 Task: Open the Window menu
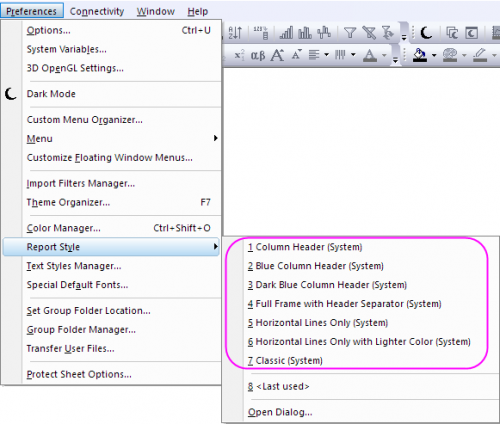pyautogui.click(x=156, y=11)
